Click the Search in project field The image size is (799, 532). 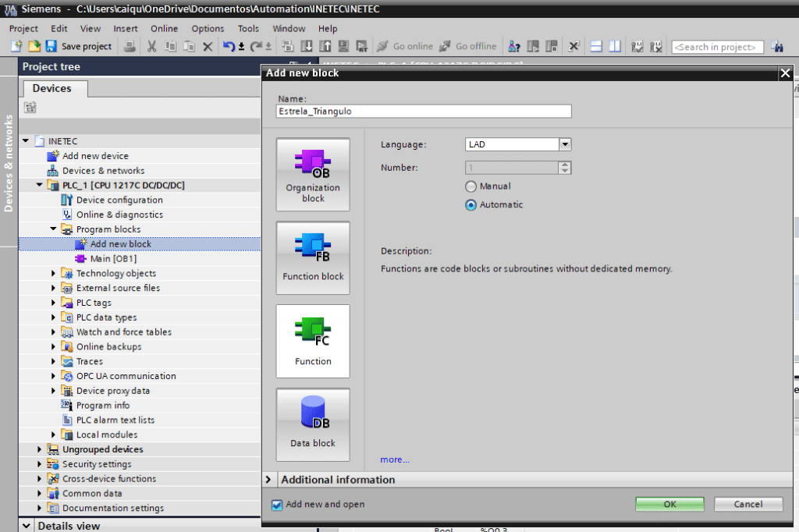717,47
